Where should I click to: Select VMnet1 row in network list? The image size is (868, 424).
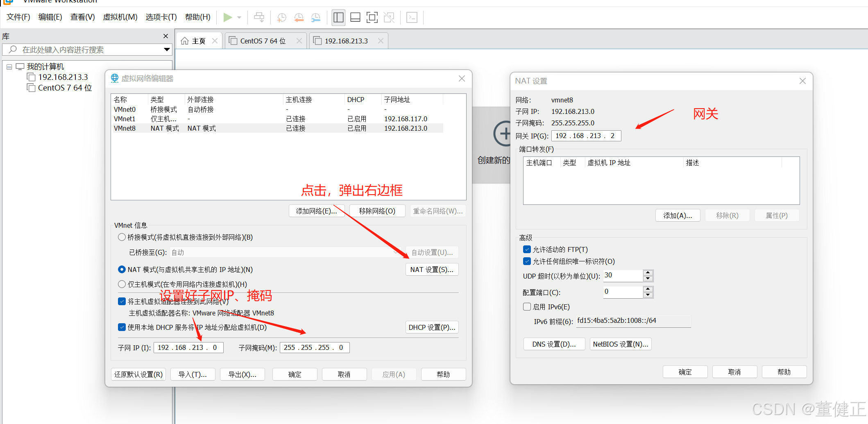278,119
